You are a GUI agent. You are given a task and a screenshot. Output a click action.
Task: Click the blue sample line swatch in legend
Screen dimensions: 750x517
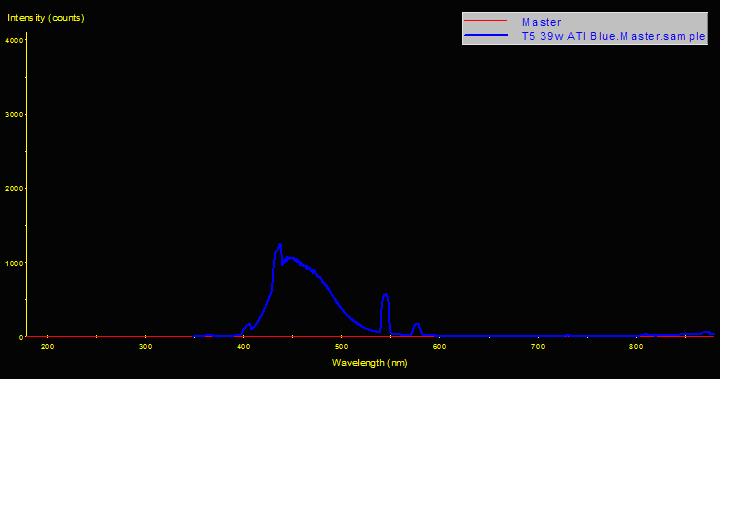click(486, 36)
